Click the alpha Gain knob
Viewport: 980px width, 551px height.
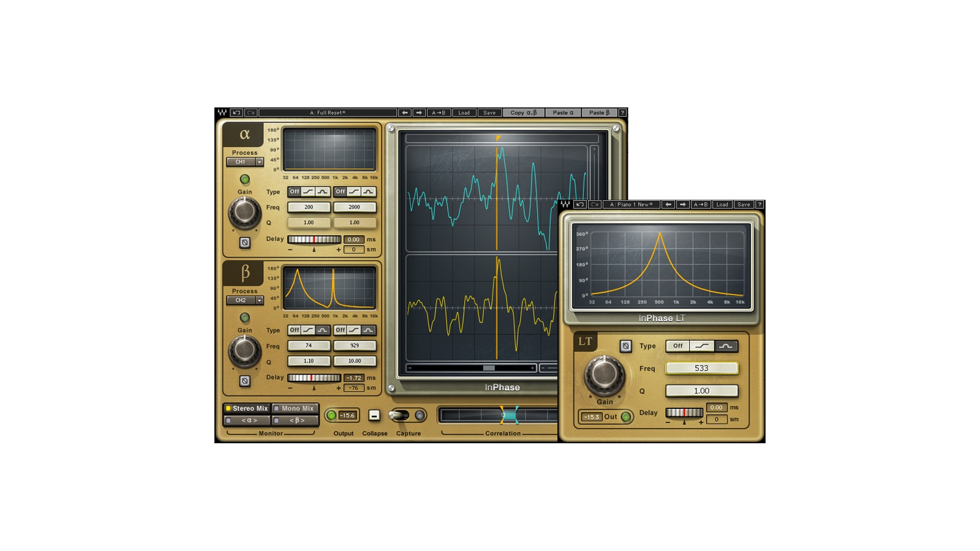244,212
